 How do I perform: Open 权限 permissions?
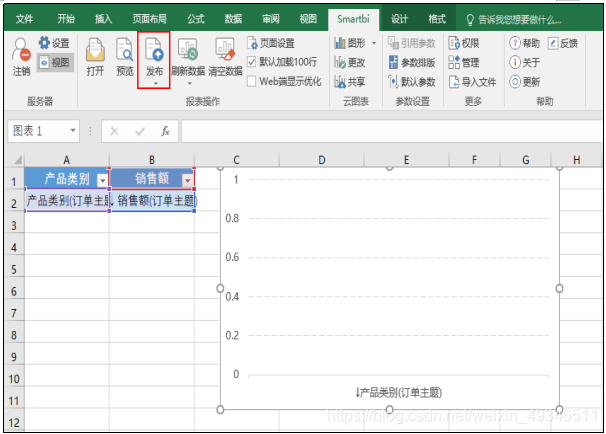(464, 43)
